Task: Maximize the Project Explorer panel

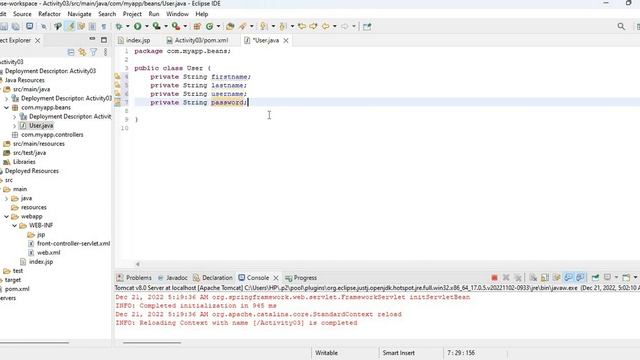Action: (x=104, y=40)
